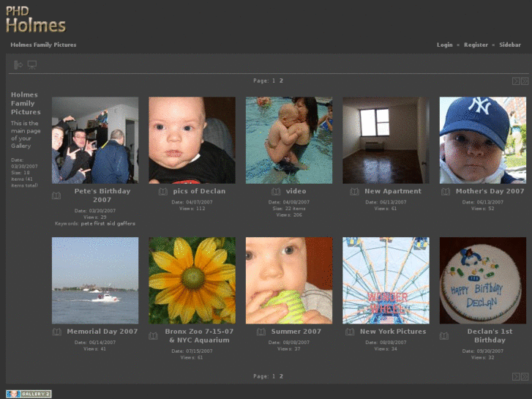The width and height of the screenshot is (532, 399).
Task: Open pics of Declan thumbnail
Action: pos(192,141)
